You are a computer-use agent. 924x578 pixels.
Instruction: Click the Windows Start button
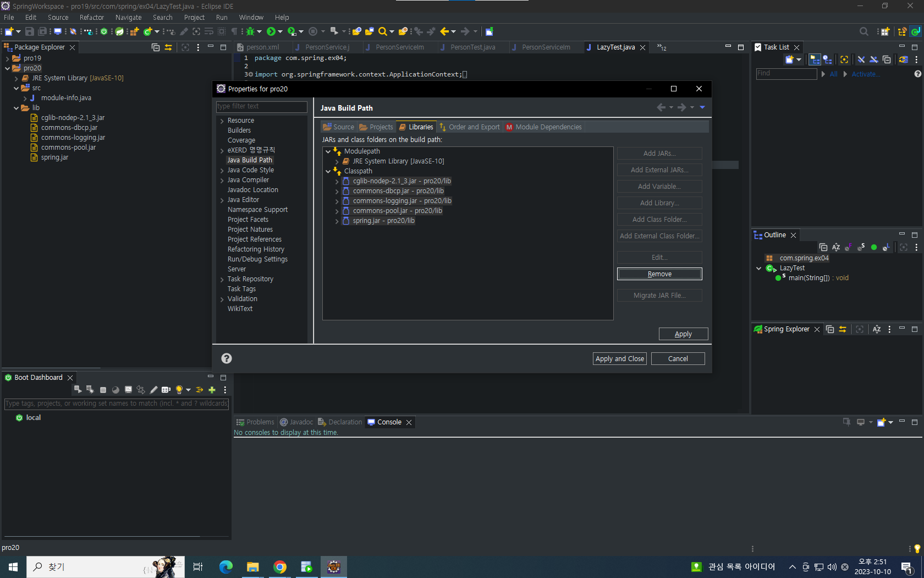[x=13, y=567]
